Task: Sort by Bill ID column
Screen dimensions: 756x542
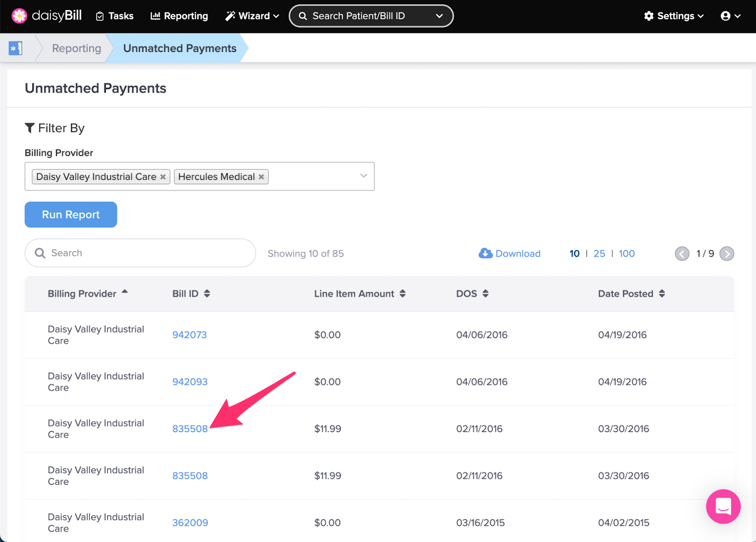Action: (x=191, y=294)
